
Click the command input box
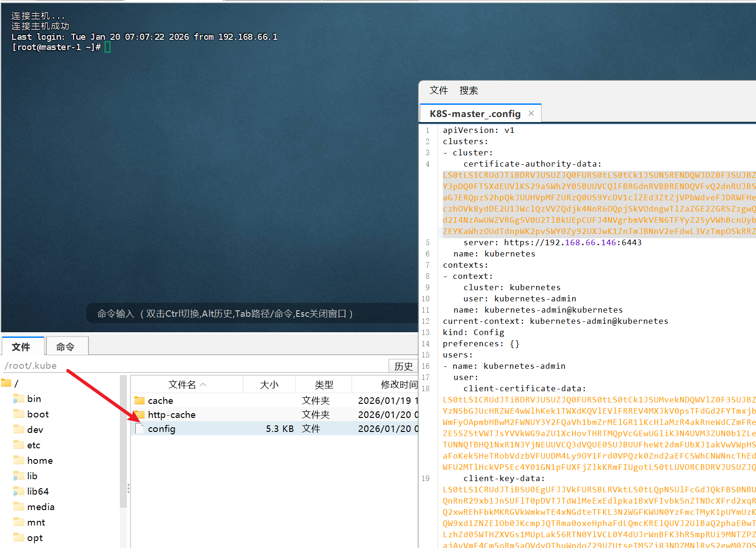253,314
